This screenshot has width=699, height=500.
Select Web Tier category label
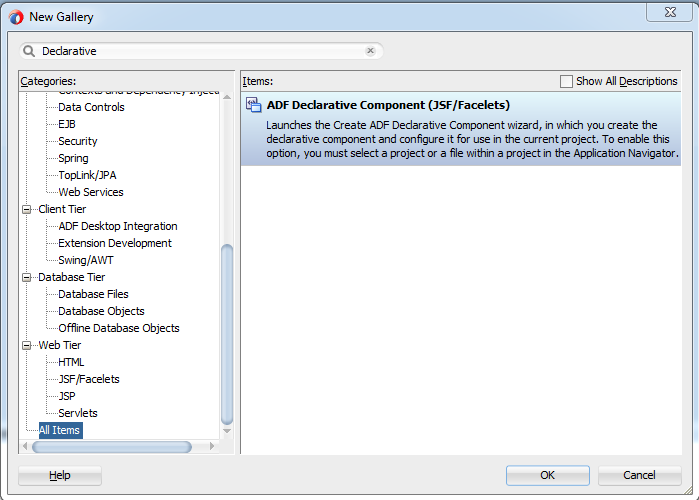click(60, 345)
